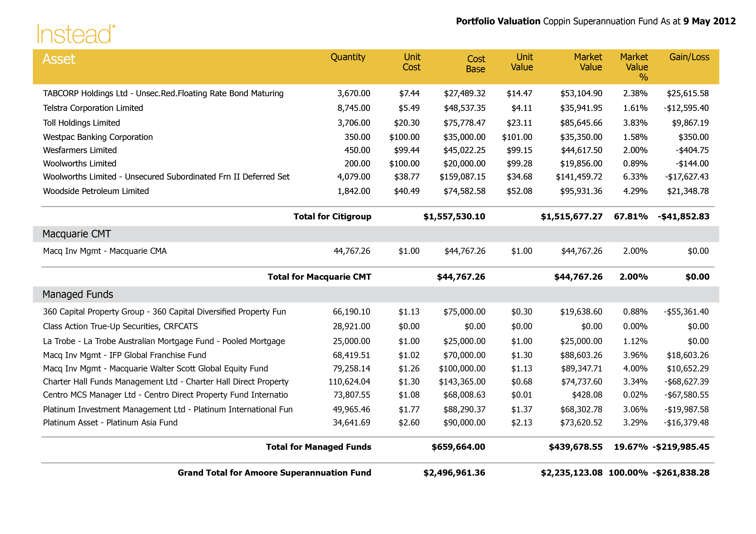Click the Market Value % column header
This screenshot has width=756, height=534.
[634, 67]
